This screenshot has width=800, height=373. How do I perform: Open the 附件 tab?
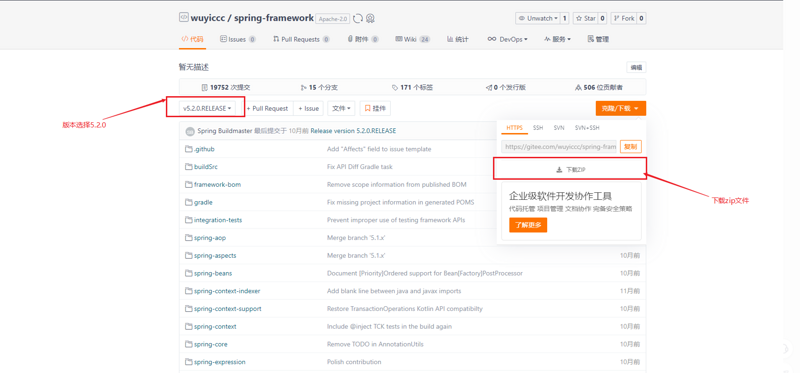(x=363, y=39)
